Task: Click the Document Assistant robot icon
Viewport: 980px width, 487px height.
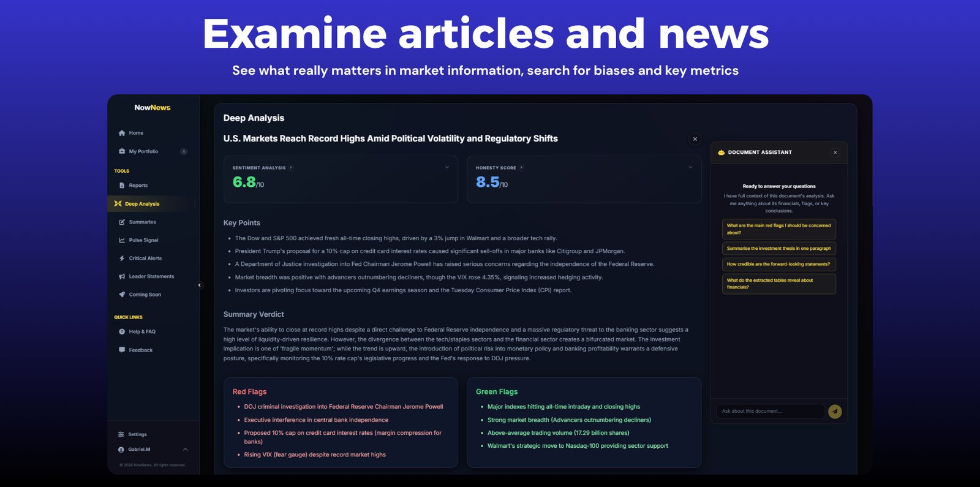Action: 721,153
